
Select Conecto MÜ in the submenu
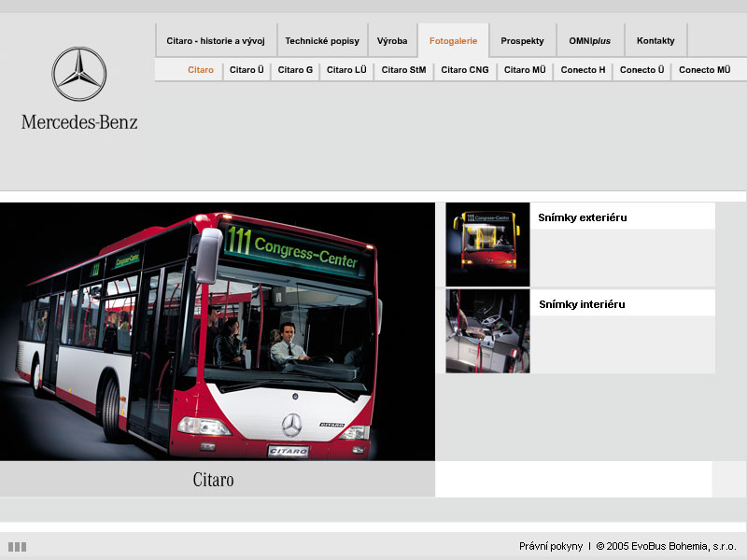point(704,70)
